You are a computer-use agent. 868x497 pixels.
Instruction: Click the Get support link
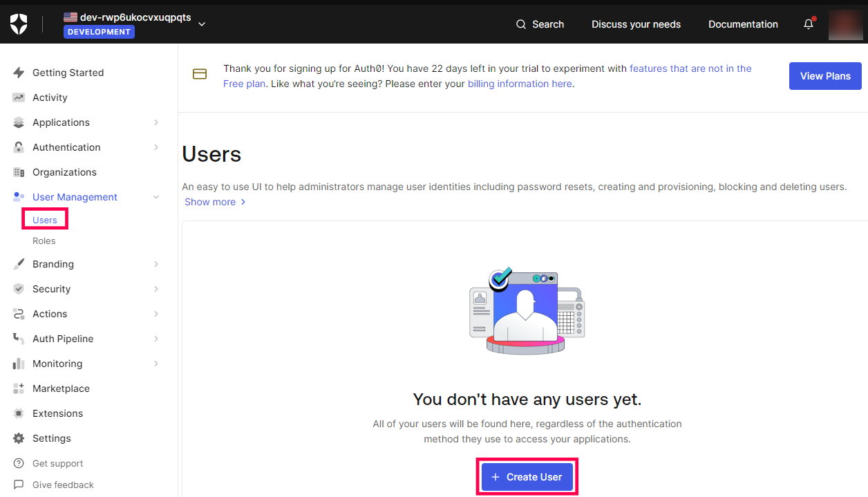(x=57, y=463)
